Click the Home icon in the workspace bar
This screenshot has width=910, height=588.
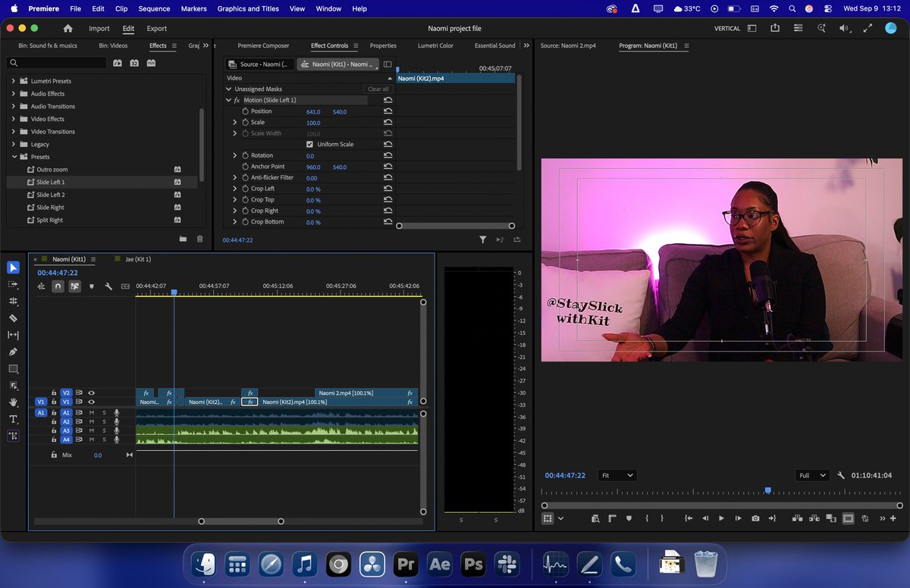click(x=67, y=28)
